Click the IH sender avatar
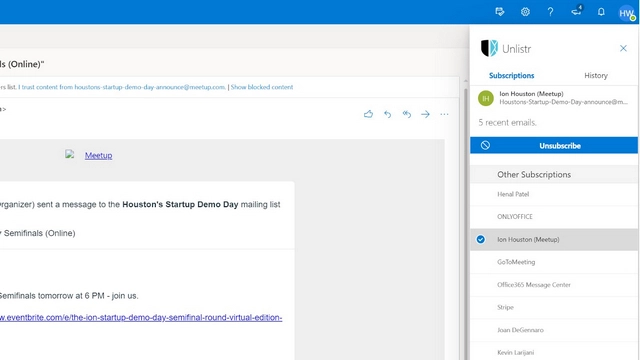The width and height of the screenshot is (640, 360). click(x=486, y=98)
